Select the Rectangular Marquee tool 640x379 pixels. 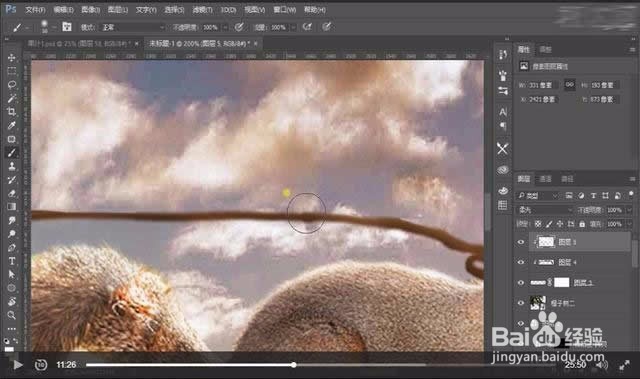point(11,71)
